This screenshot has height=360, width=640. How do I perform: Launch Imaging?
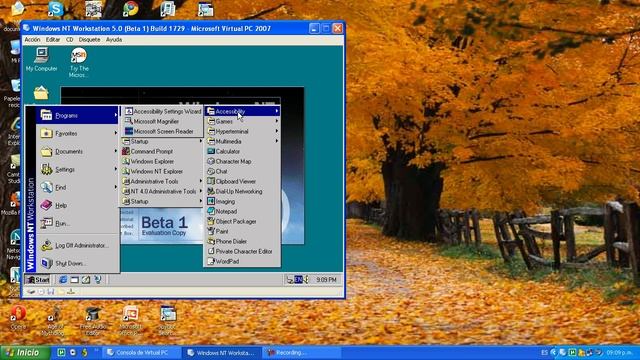click(x=242, y=201)
